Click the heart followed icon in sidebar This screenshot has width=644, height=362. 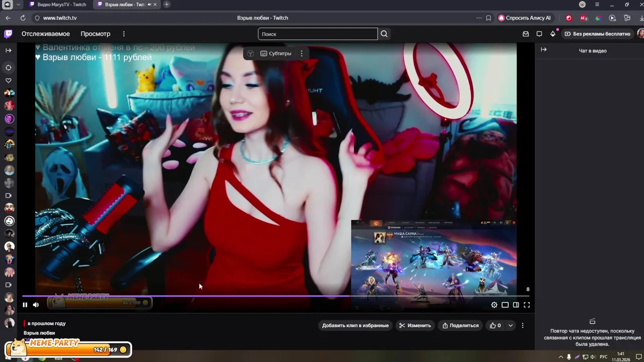tap(9, 80)
